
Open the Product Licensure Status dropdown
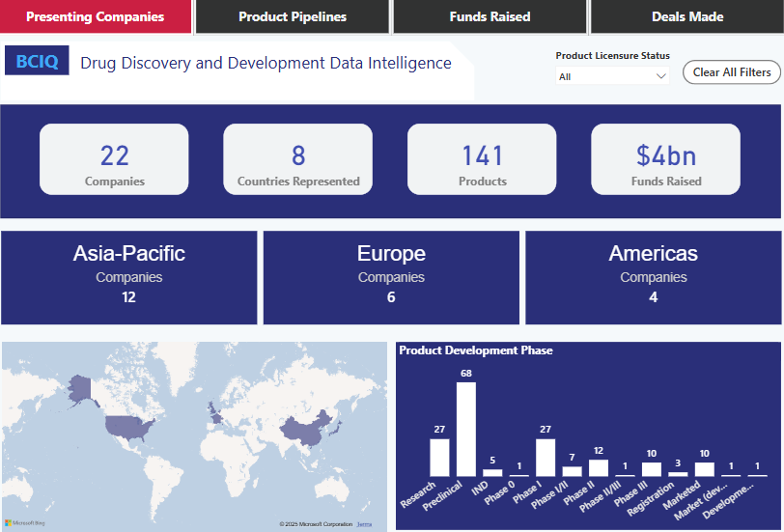[x=612, y=76]
